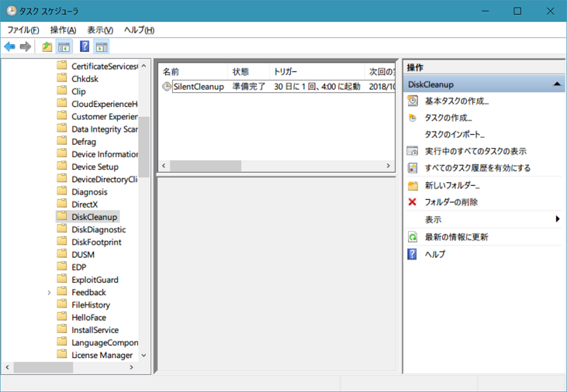Click the Forward arrow toolbar icon

point(26,46)
